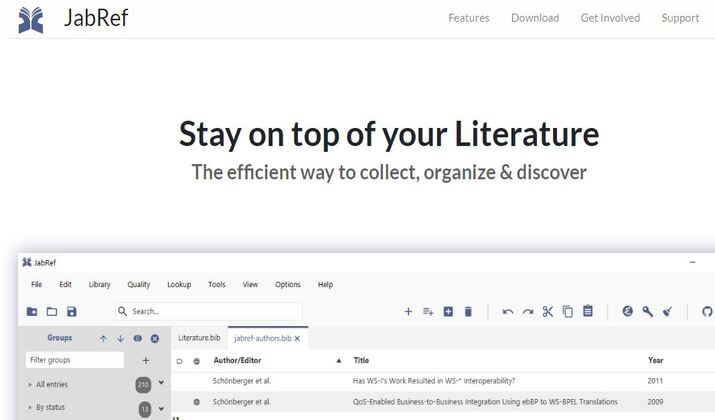Screen dimensions: 715x420
Task: Click the URL globe column header icon
Action: click(197, 361)
